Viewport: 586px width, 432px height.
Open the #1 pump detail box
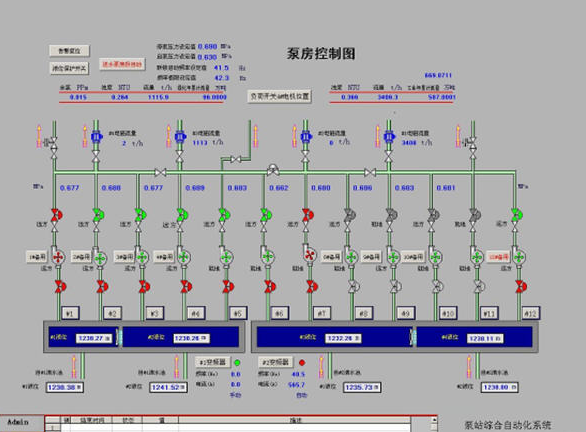click(70, 313)
